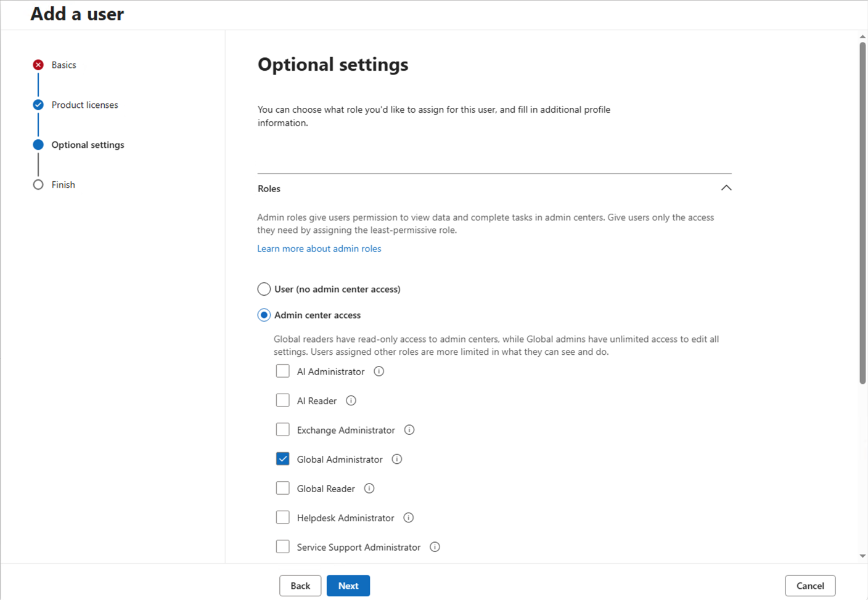Viewport: 868px width, 600px height.
Task: Click the info icon beside AI Reader
Action: coord(351,400)
